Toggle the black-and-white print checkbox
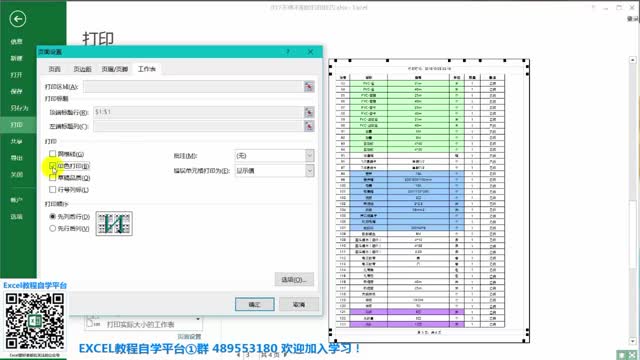This screenshot has height=360, width=640. point(53,166)
